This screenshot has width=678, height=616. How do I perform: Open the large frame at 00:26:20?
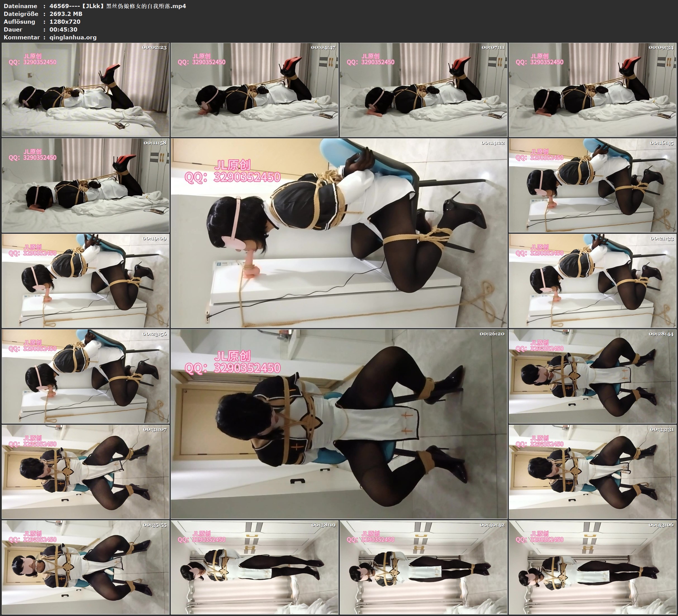(x=339, y=424)
